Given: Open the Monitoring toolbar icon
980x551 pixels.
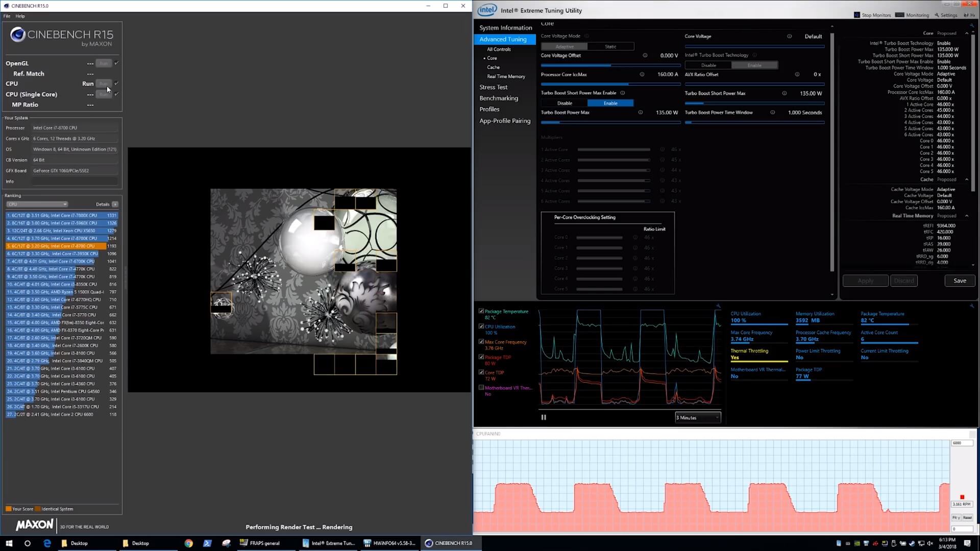Looking at the screenshot, I should (x=900, y=15).
